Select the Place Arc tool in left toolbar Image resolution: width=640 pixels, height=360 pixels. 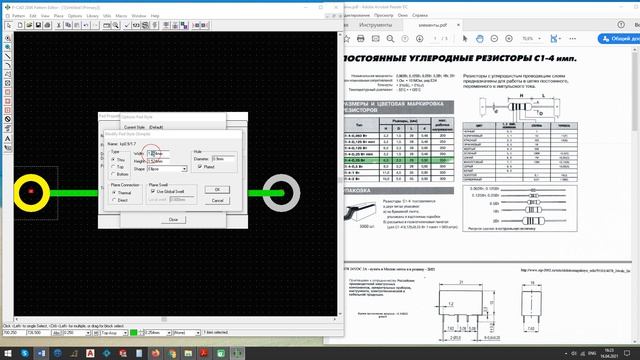pyautogui.click(x=8, y=65)
